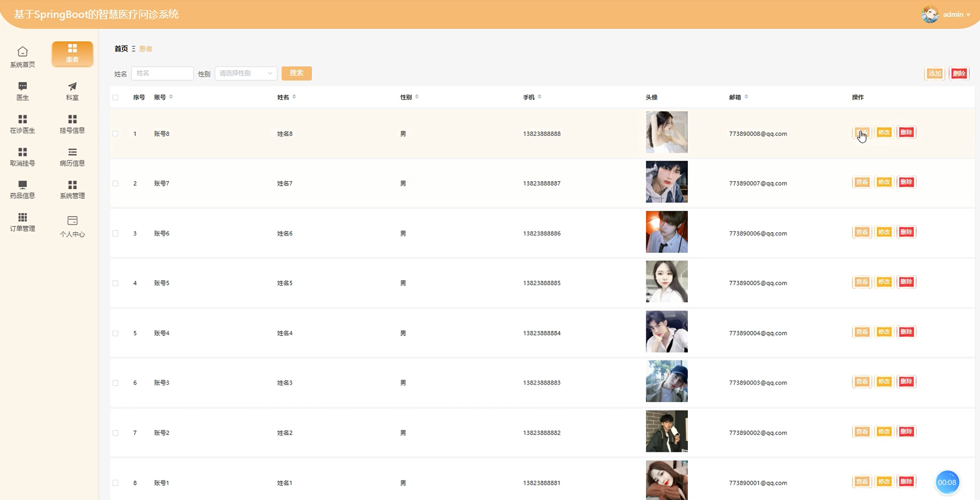Open 病历信息 list icon
The width and height of the screenshot is (980, 500).
click(72, 152)
